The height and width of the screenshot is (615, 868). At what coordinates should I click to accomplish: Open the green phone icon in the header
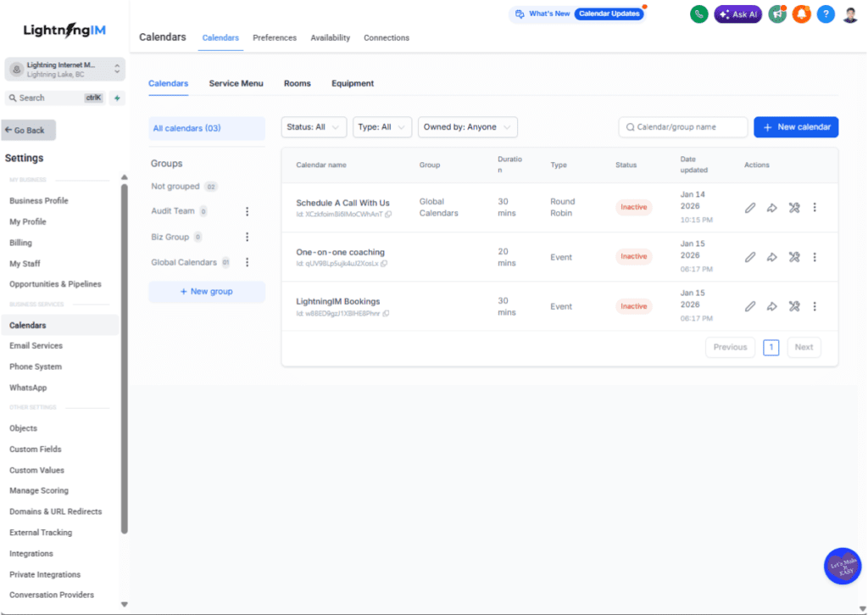pyautogui.click(x=698, y=14)
